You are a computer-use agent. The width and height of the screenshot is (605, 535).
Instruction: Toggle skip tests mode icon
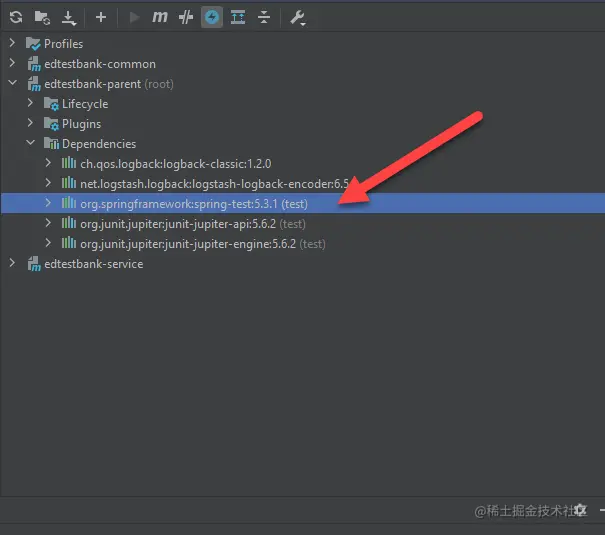[186, 17]
